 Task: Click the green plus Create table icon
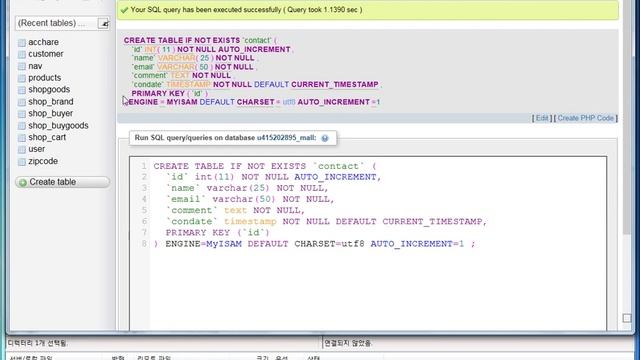tap(23, 182)
